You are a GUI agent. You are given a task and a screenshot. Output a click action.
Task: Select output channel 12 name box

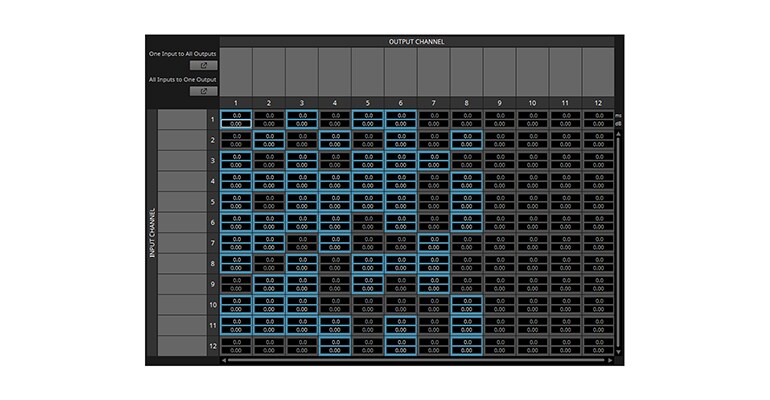pos(598,70)
